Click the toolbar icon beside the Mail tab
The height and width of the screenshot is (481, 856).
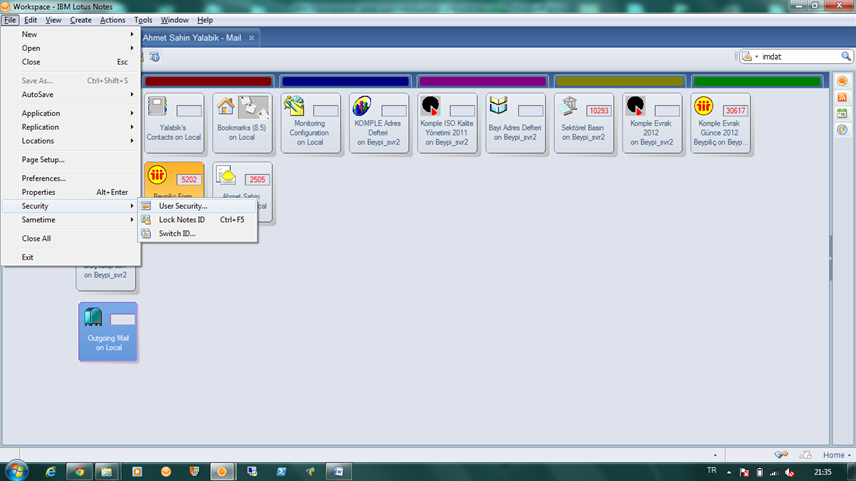pyautogui.click(x=154, y=57)
